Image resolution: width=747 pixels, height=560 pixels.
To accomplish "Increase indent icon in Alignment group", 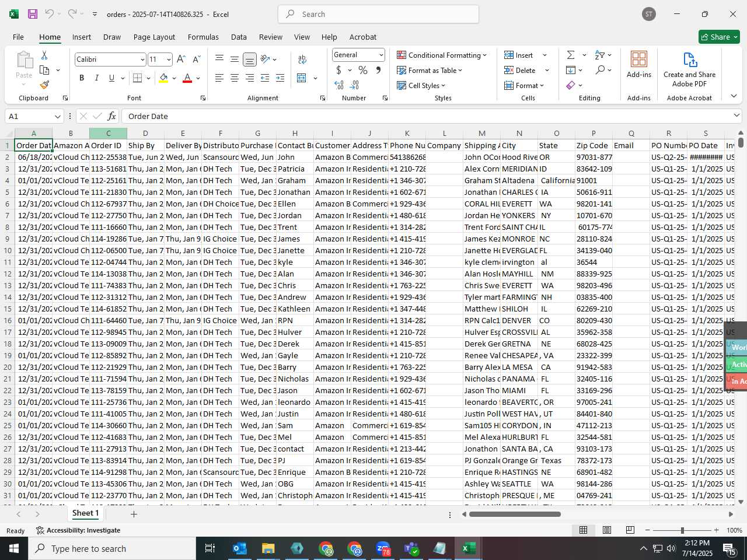I will (280, 78).
